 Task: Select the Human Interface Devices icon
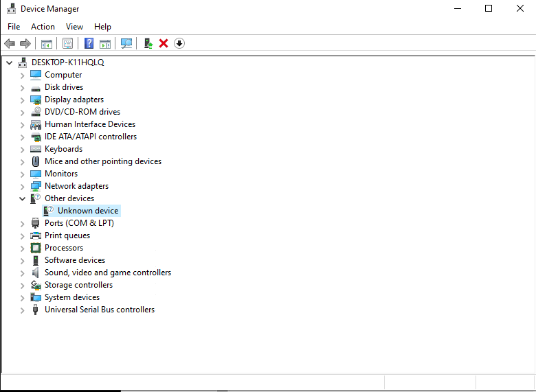coord(36,125)
